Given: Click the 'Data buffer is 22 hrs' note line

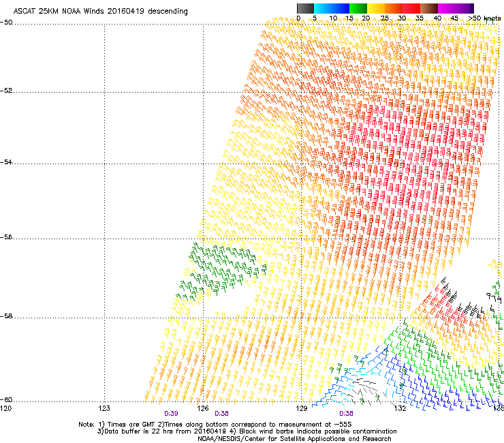Looking at the screenshot, I should click(x=247, y=431).
